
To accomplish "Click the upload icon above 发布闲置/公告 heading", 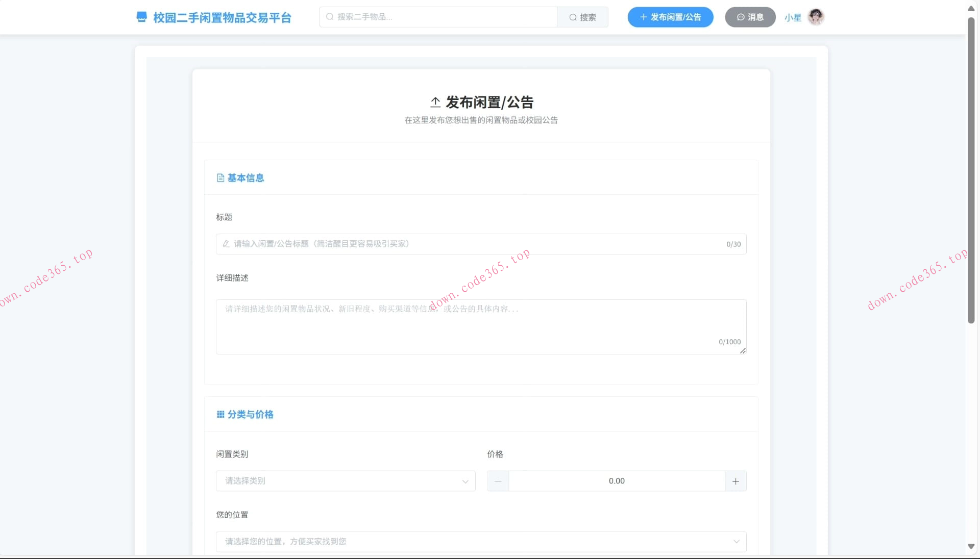I will (435, 102).
